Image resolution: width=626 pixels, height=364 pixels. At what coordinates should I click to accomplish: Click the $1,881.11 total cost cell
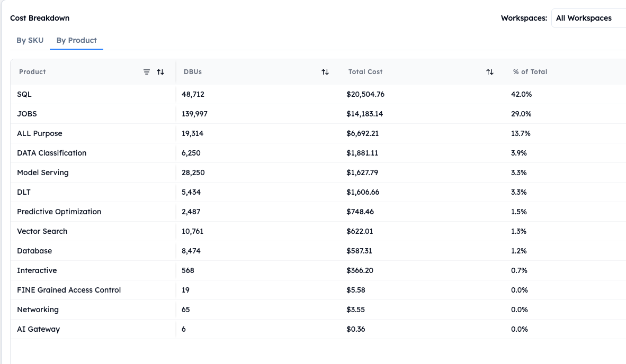coord(362,153)
